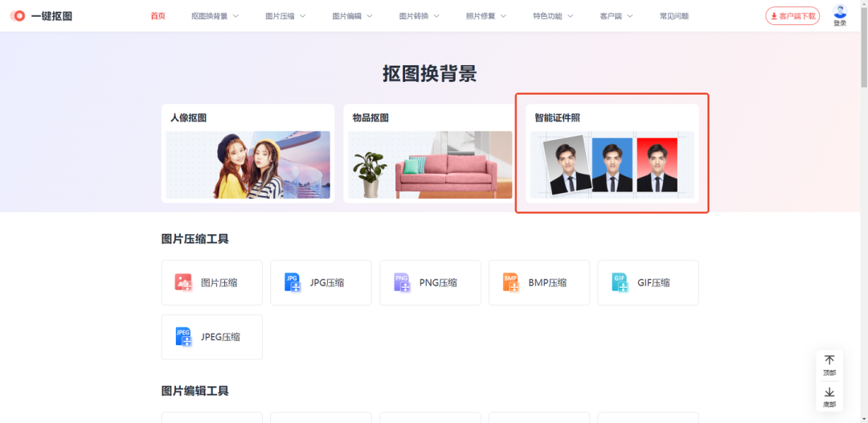Screen dimensions: 868x423
Task: Click the 客户端下载 button
Action: point(792,16)
